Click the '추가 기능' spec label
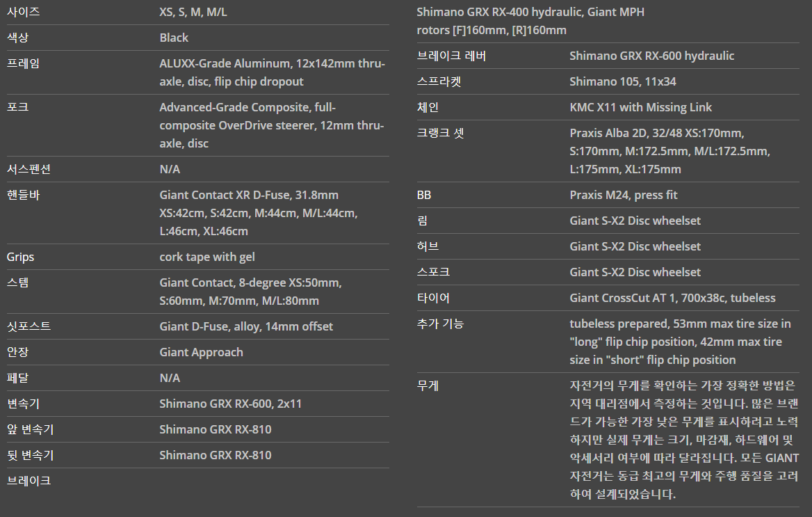This screenshot has height=517, width=812. click(x=440, y=324)
